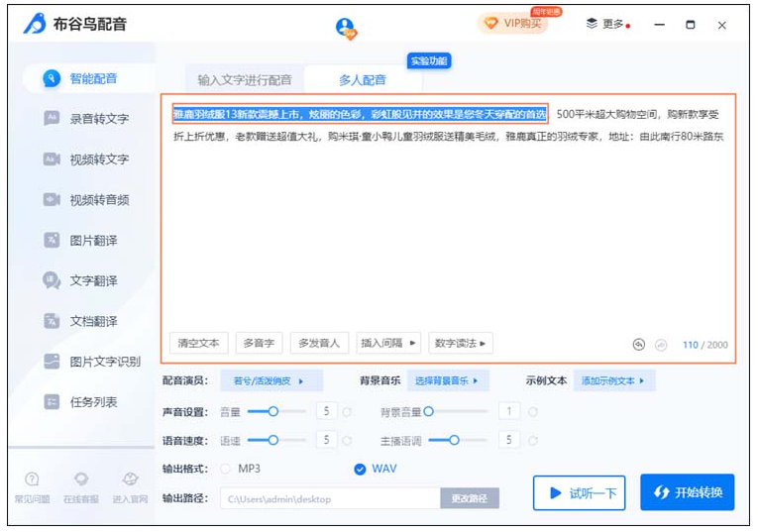Open the 插入间隔 dropdown
The height and width of the screenshot is (532, 758).
pos(388,343)
